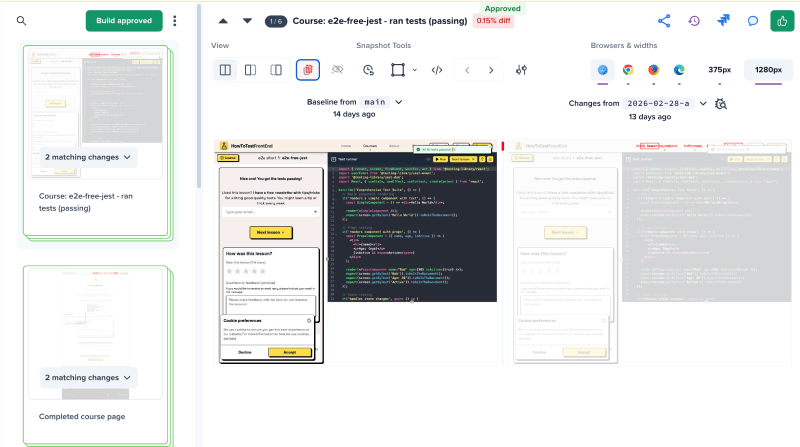
Task: Select the side-by-side split view mode
Action: coord(225,70)
